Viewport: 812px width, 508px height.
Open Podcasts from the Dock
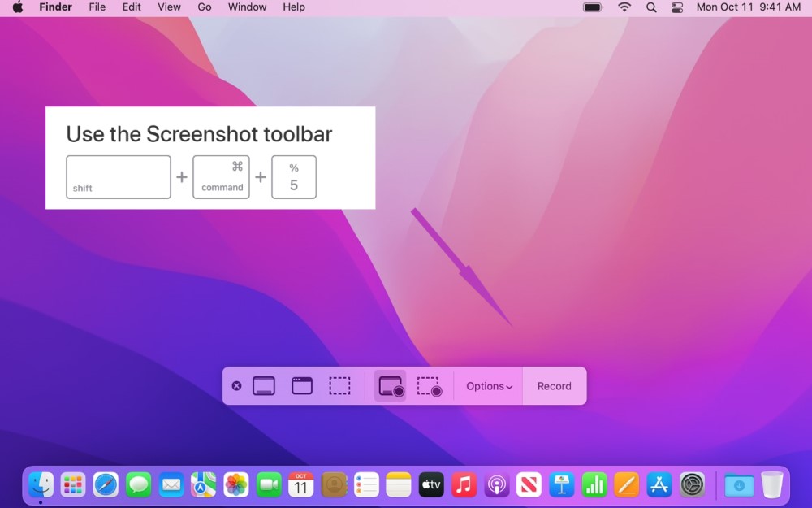(497, 485)
